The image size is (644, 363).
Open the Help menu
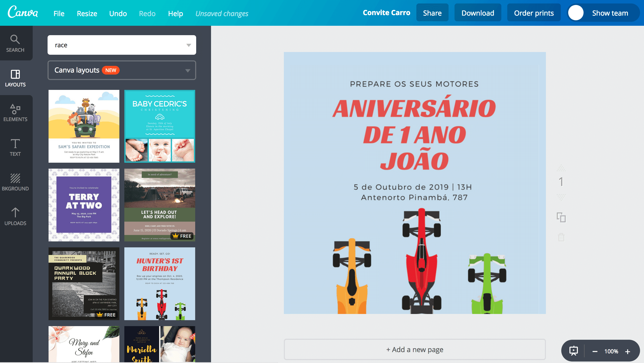[x=175, y=14]
